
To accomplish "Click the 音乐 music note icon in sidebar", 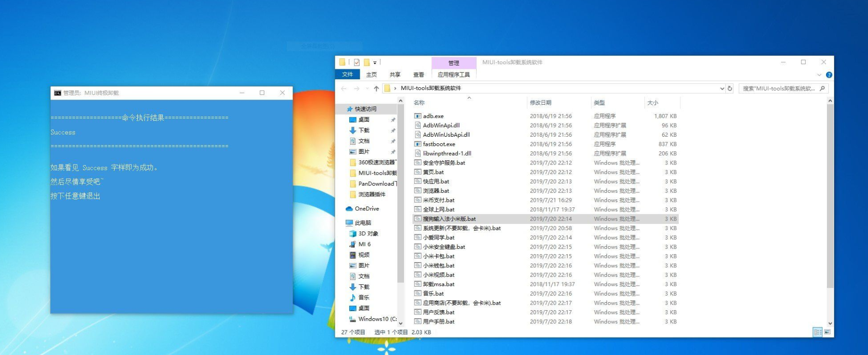I will point(353,297).
